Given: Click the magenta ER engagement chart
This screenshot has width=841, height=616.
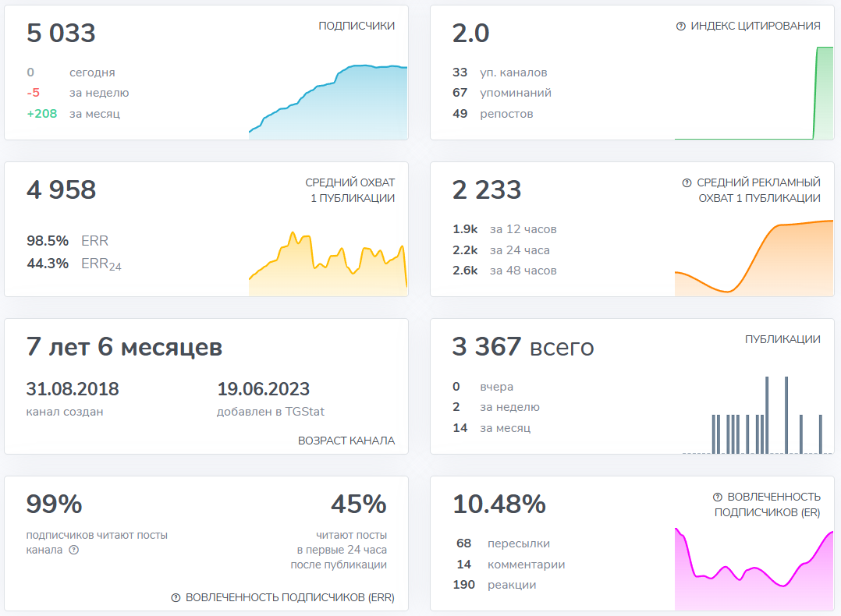Looking at the screenshot, I should [x=754, y=571].
